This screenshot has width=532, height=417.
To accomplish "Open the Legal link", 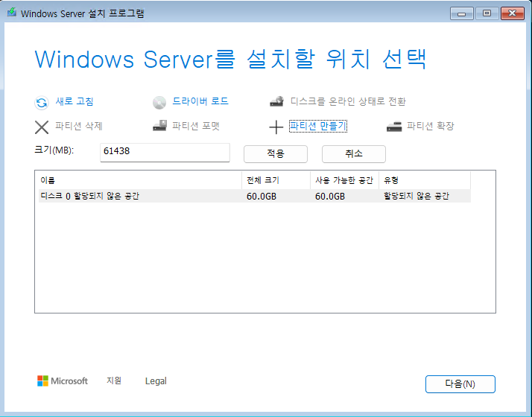I will pos(156,381).
